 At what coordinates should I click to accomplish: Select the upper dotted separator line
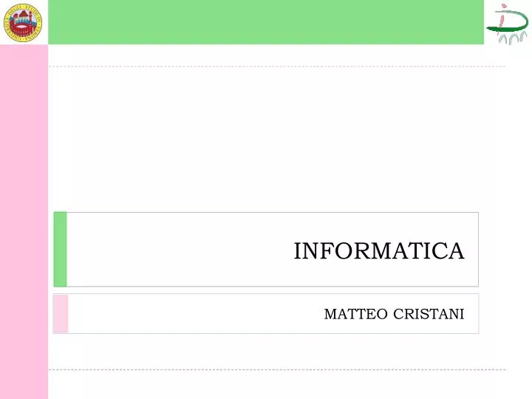coord(277,66)
